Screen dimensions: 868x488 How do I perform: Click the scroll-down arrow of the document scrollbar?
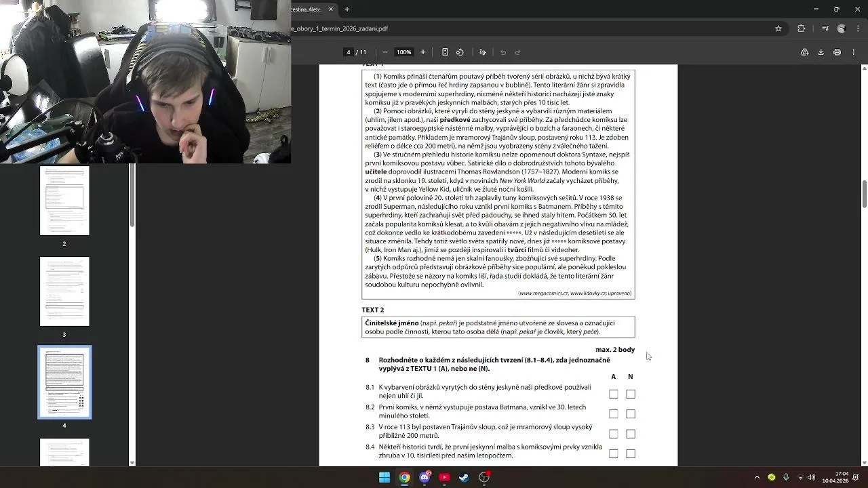click(864, 462)
